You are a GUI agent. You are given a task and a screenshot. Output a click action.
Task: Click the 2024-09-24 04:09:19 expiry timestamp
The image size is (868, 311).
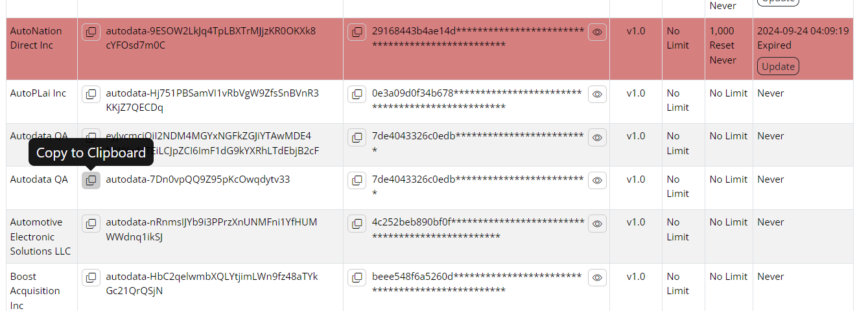(803, 30)
